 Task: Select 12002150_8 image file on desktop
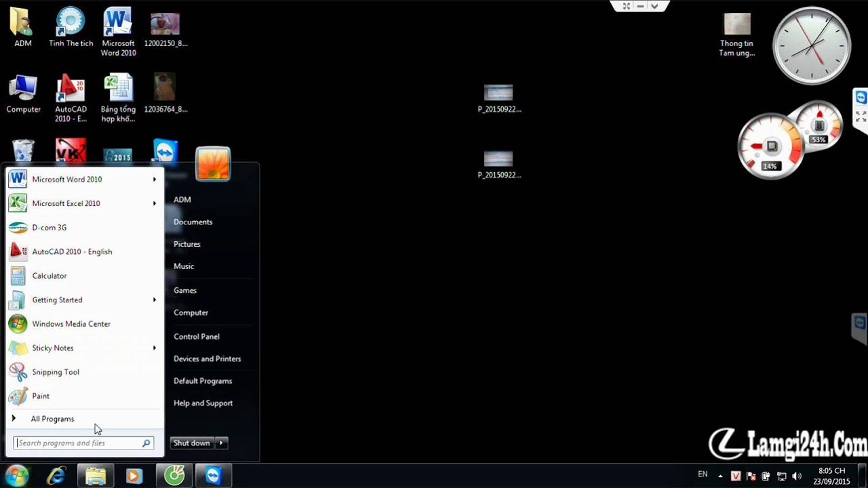pos(165,30)
